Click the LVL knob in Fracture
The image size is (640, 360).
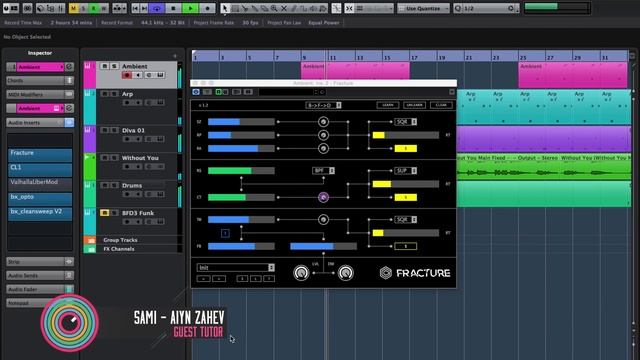[x=301, y=273]
